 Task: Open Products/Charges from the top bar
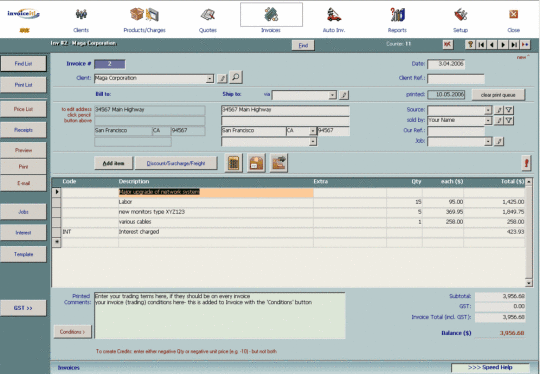click(x=144, y=14)
